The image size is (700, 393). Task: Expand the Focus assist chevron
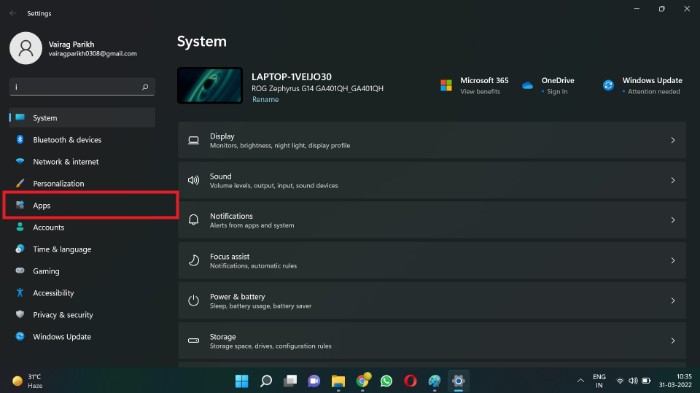673,260
